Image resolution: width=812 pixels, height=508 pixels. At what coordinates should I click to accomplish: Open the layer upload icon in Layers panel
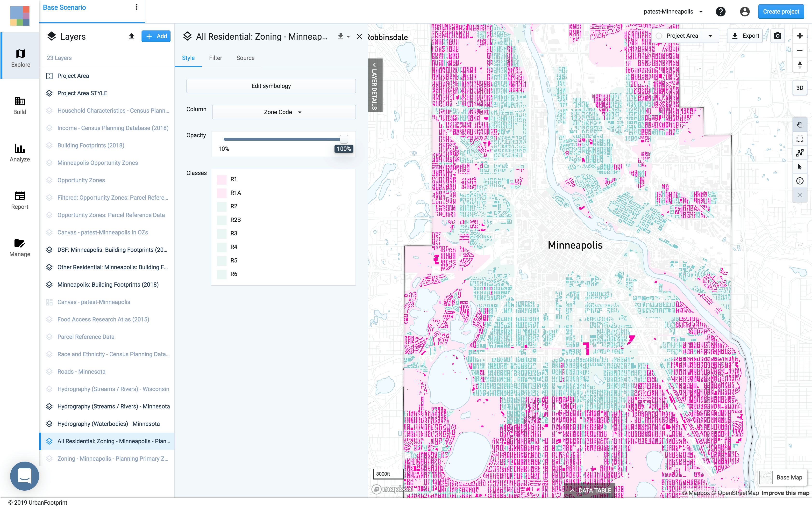(x=132, y=36)
